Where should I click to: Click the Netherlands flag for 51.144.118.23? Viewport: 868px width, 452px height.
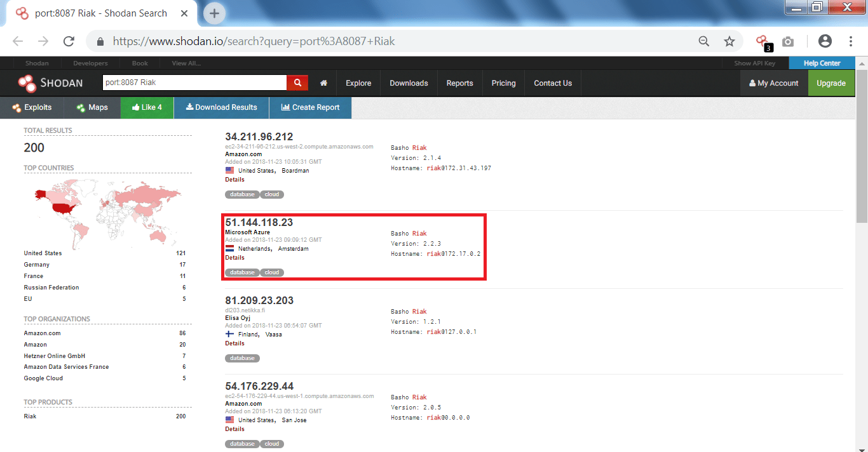point(229,249)
